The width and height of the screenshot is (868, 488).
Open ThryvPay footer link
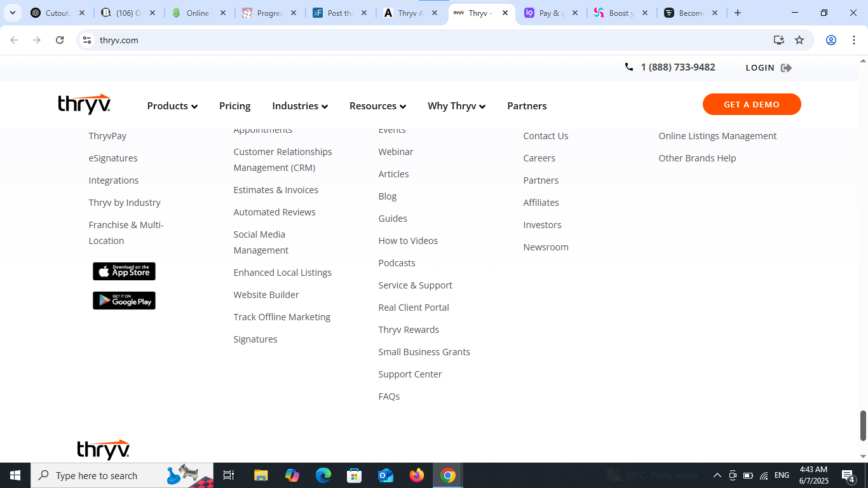click(x=107, y=136)
